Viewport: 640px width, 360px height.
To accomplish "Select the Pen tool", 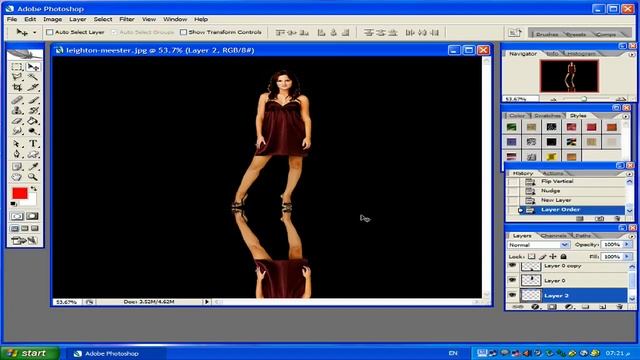I will [x=17, y=154].
